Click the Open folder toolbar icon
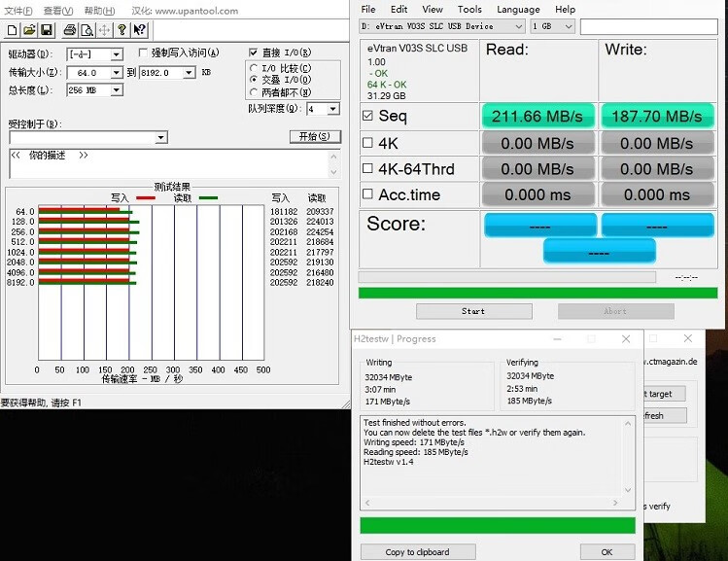 (27, 30)
